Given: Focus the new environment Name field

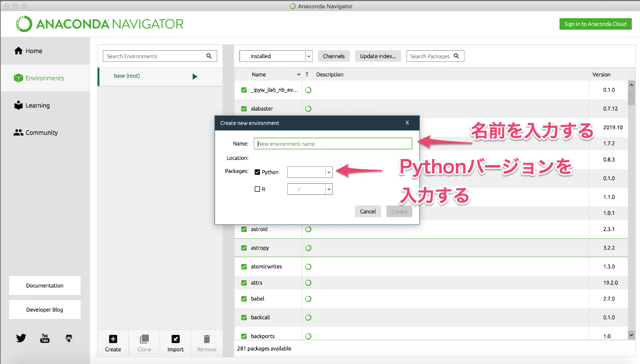Looking at the screenshot, I should tap(333, 143).
